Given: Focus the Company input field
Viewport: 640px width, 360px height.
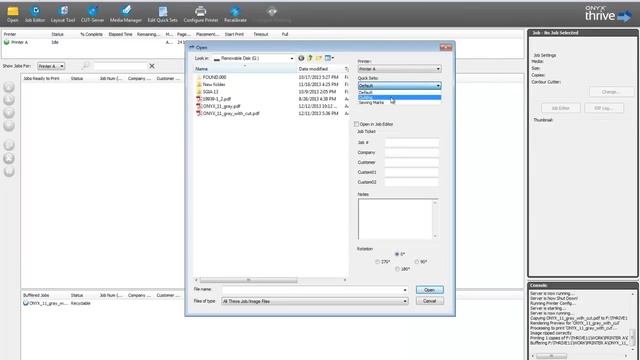Looking at the screenshot, I should pyautogui.click(x=412, y=152).
